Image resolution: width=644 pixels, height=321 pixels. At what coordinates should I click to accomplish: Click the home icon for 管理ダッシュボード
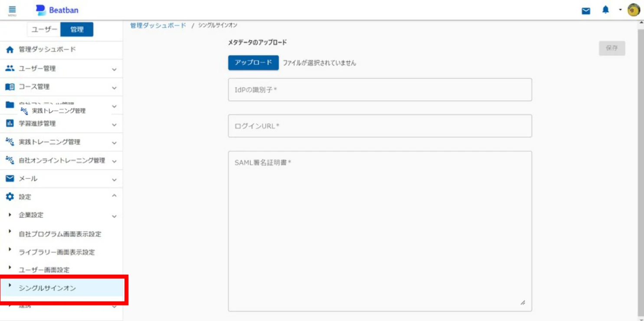(x=10, y=50)
